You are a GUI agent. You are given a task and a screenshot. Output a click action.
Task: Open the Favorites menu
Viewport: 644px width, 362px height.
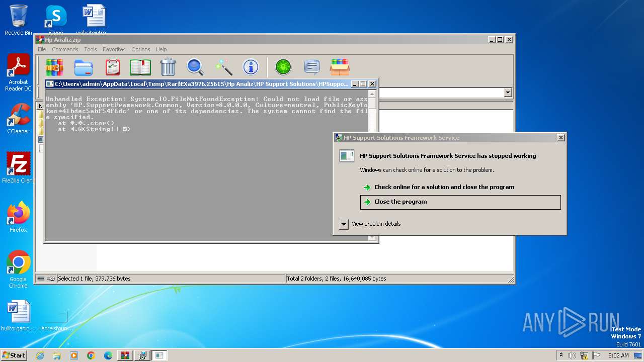(114, 49)
